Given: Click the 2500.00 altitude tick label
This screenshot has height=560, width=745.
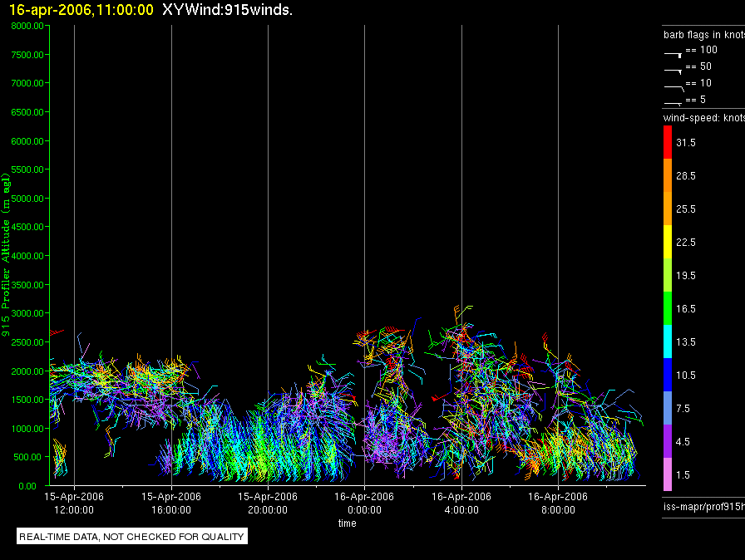Looking at the screenshot, I should pyautogui.click(x=27, y=342).
